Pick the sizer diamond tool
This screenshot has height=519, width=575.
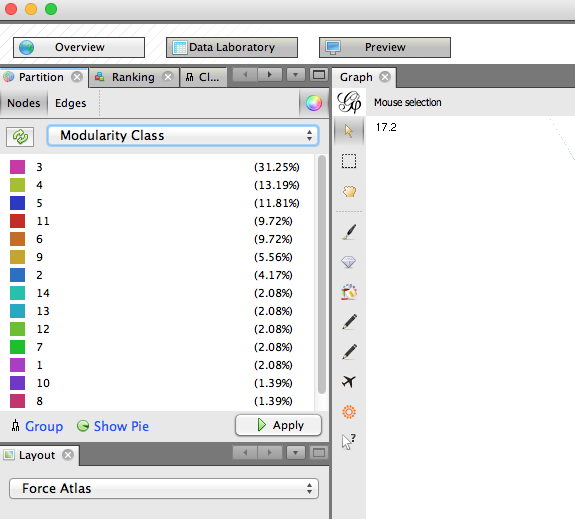pyautogui.click(x=349, y=262)
